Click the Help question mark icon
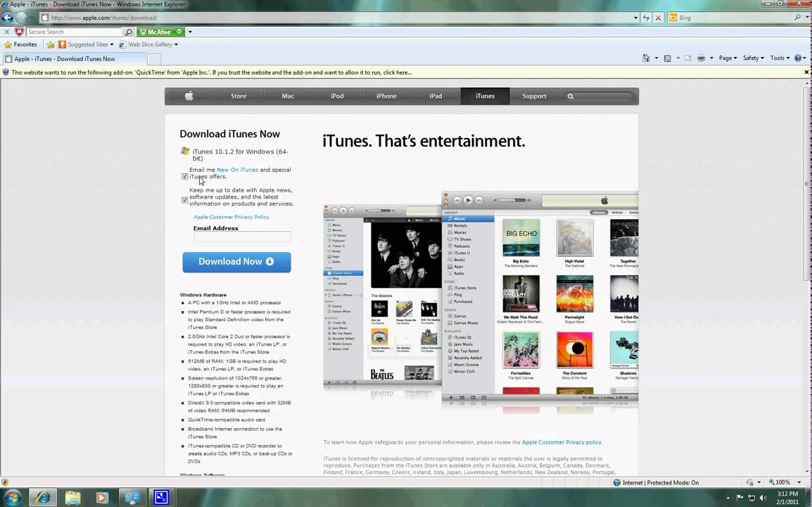 pyautogui.click(x=798, y=58)
